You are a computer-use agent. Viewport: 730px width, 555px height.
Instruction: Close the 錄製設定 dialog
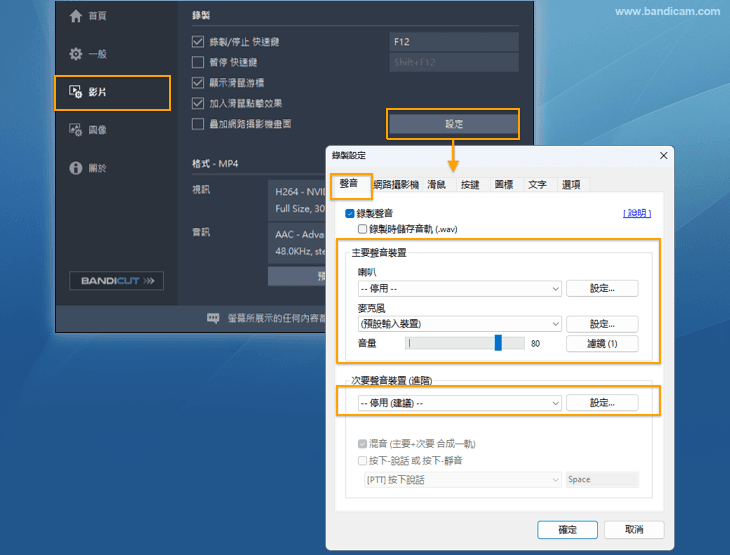pos(663,156)
